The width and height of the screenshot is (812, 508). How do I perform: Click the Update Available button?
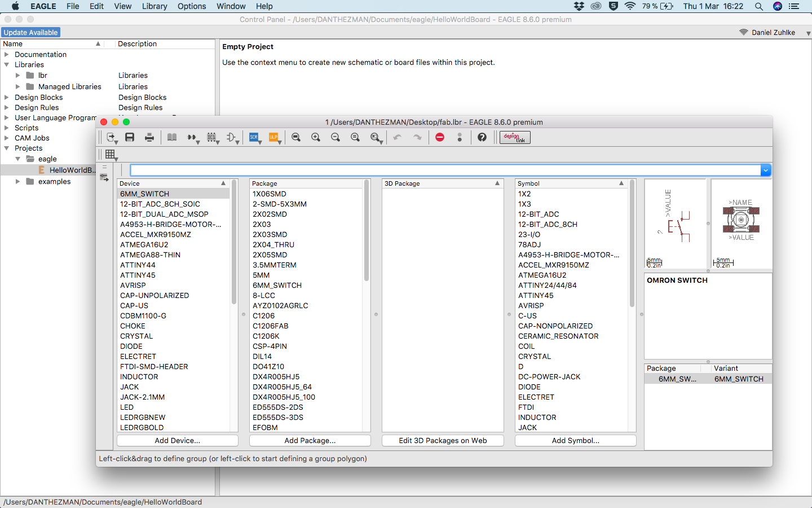click(x=30, y=33)
